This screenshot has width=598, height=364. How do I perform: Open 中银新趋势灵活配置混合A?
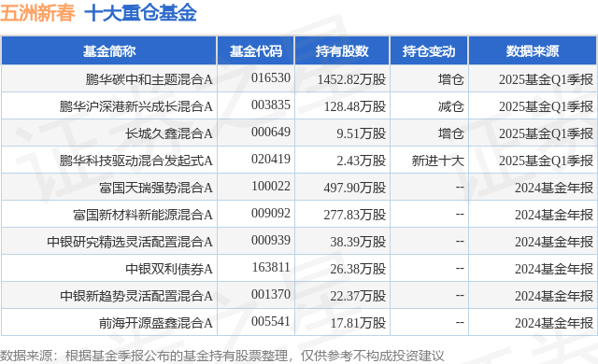[136, 296]
